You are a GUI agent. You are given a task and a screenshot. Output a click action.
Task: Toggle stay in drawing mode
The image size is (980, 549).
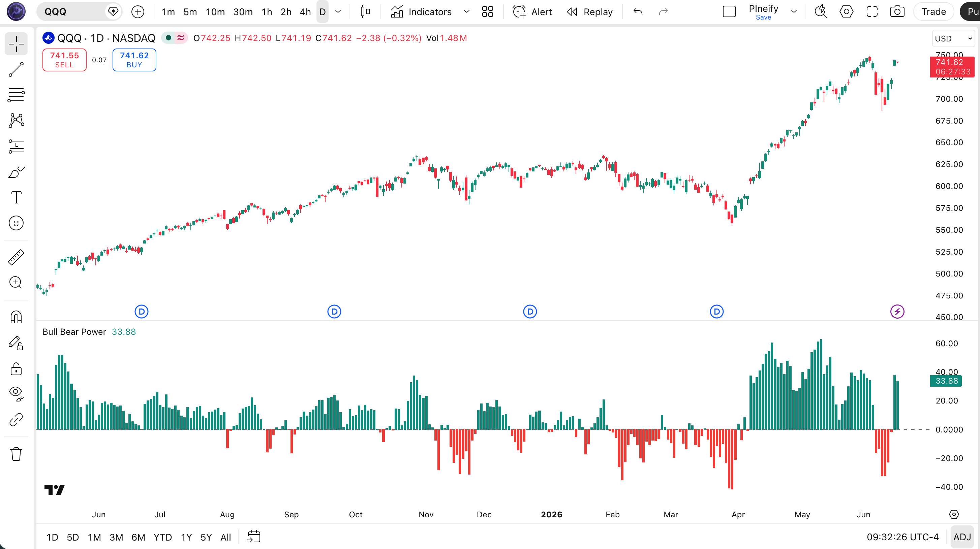[17, 343]
